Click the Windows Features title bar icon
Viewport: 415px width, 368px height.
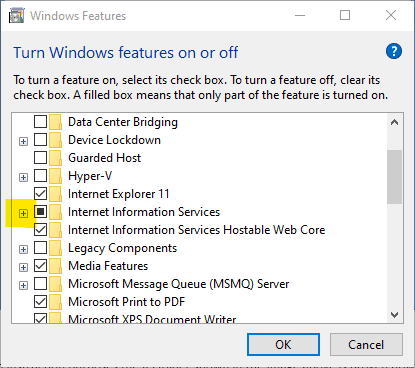(17, 16)
